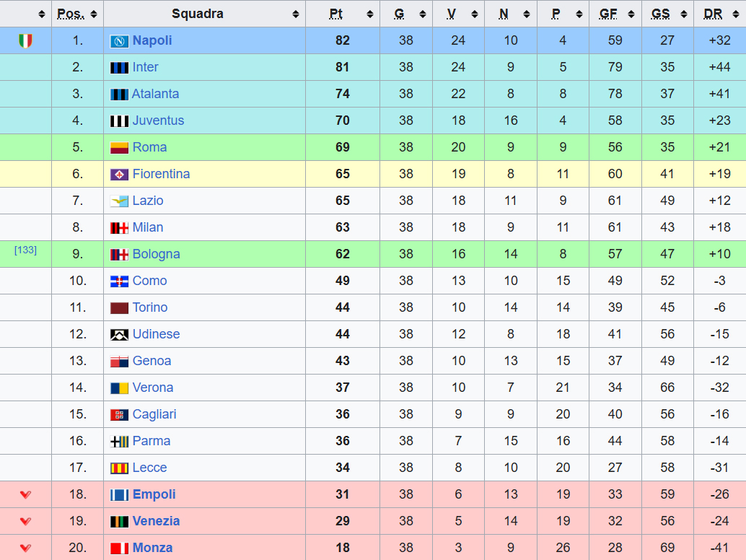Click the Italian scudetto shield icon
This screenshot has width=746, height=560.
click(x=25, y=41)
